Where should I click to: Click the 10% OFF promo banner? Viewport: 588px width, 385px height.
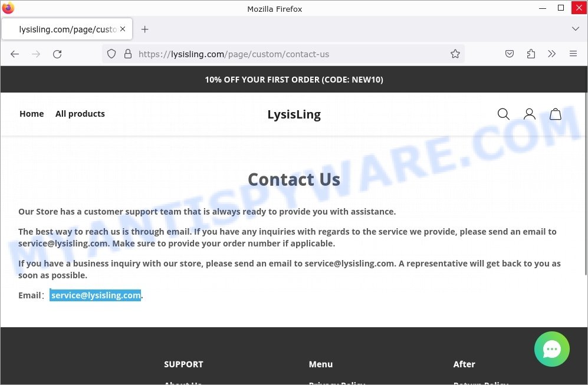[294, 80]
